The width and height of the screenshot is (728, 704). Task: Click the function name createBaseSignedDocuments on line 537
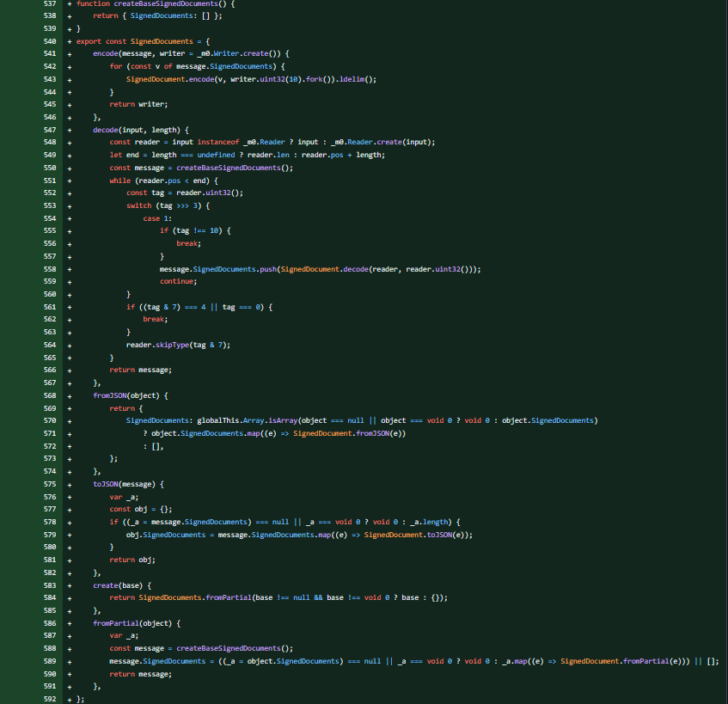[x=166, y=3]
